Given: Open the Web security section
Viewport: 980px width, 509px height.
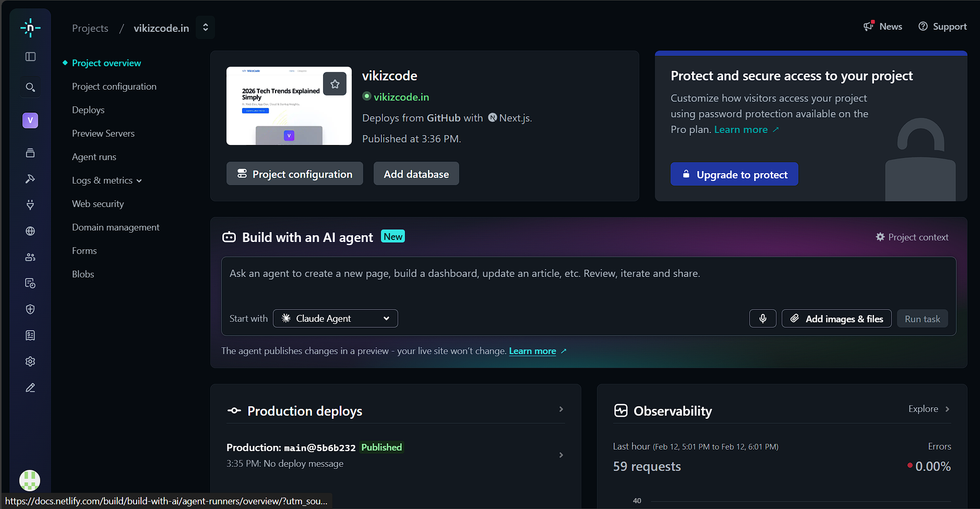Looking at the screenshot, I should click(98, 203).
